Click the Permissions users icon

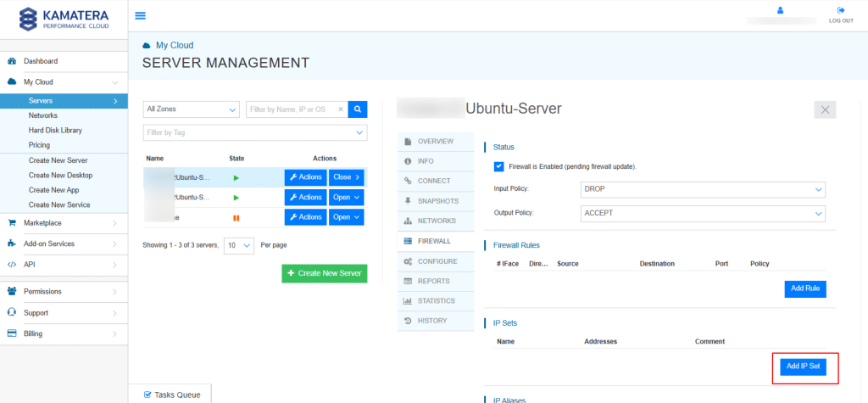tap(12, 291)
